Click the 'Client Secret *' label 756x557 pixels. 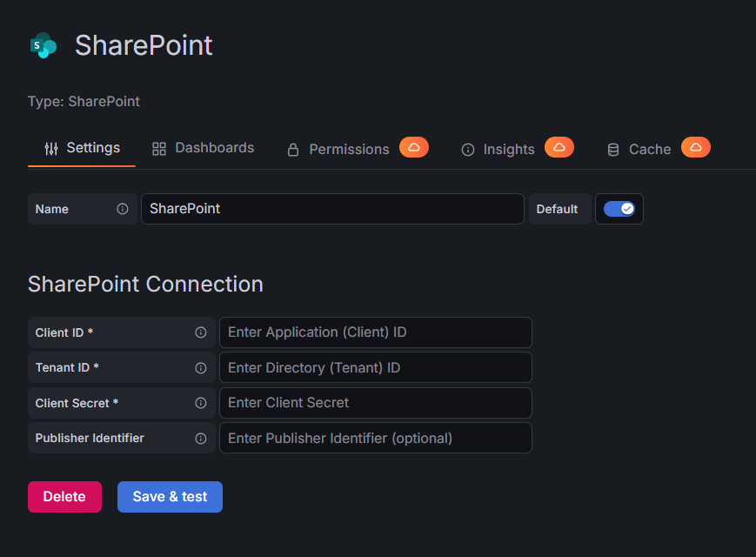click(77, 403)
